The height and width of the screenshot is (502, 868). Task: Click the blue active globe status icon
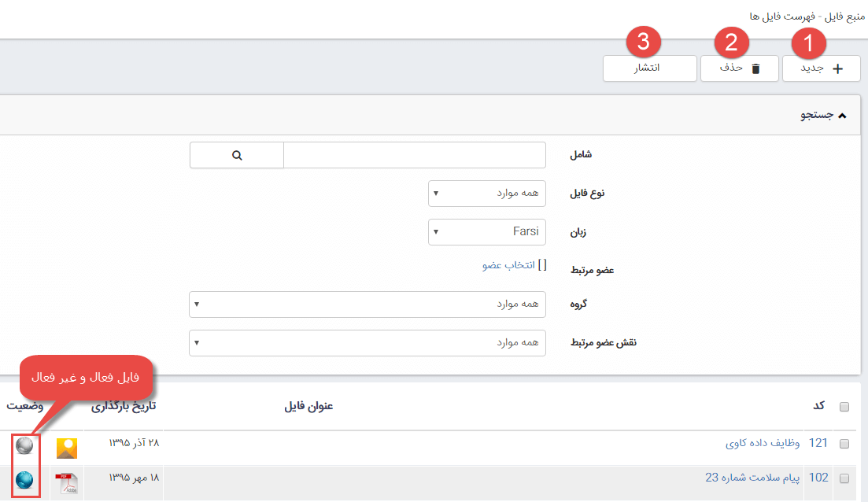tap(25, 479)
